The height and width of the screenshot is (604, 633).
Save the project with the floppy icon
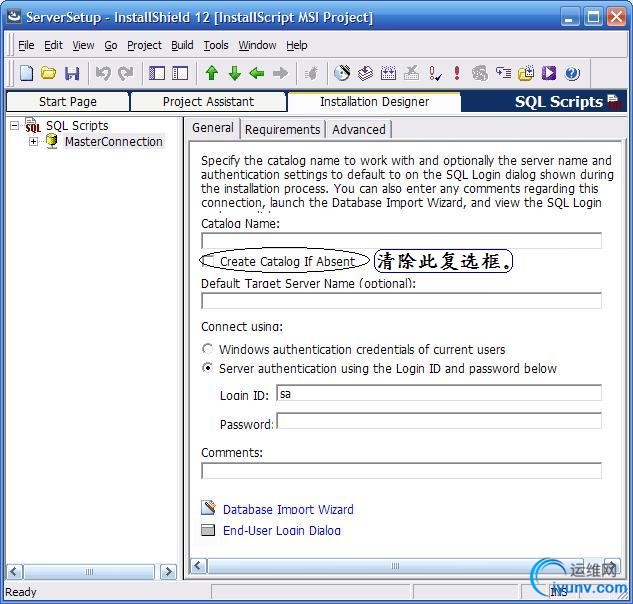72,73
